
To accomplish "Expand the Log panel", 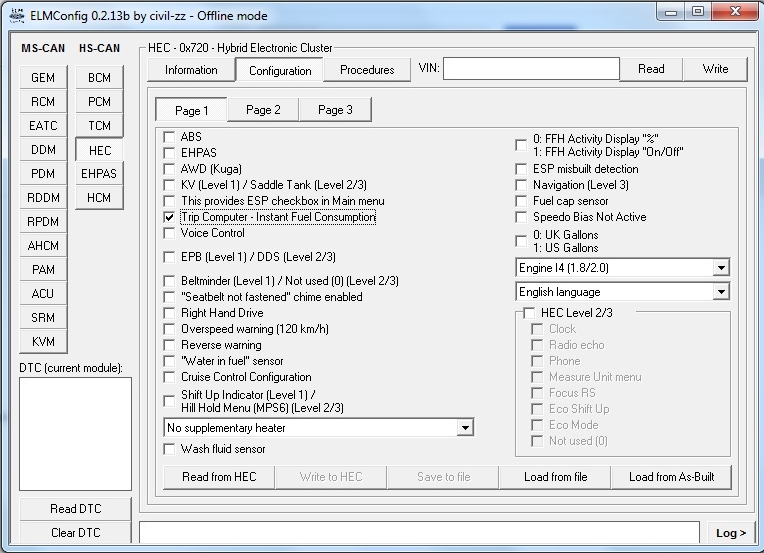I will (x=730, y=533).
